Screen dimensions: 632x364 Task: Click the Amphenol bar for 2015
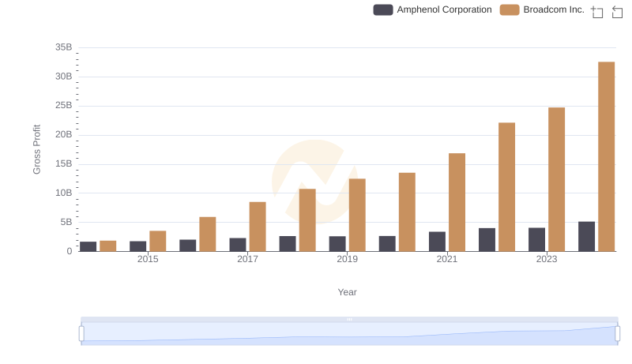pos(137,246)
